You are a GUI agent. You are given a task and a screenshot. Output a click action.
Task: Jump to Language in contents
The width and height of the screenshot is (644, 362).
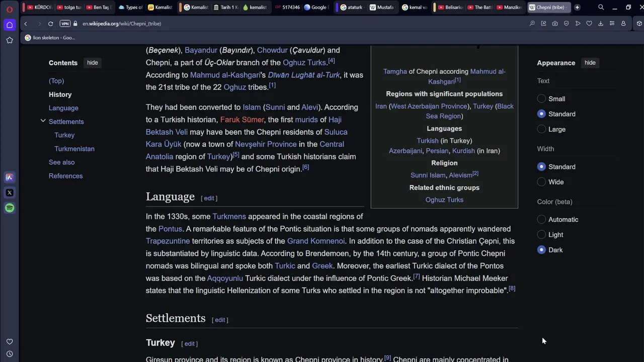pos(63,108)
